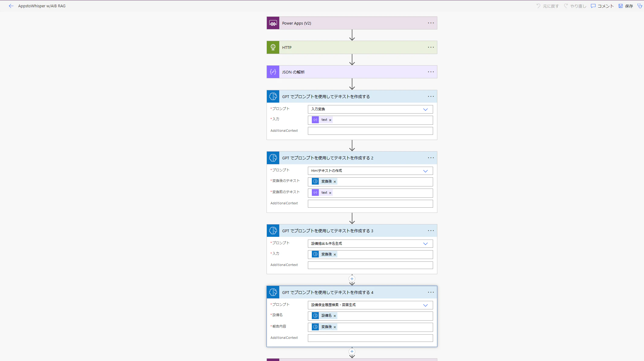Open the 設備抽出＆件名生成 prompt dropdown
644x361 pixels.
pyautogui.click(x=370, y=244)
